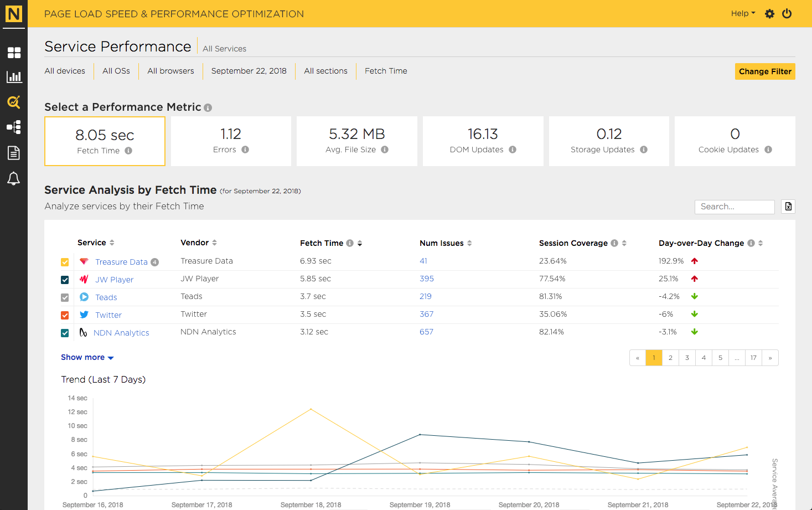Viewport: 812px width, 510px height.
Task: Open the settings gear in top bar
Action: (769, 14)
